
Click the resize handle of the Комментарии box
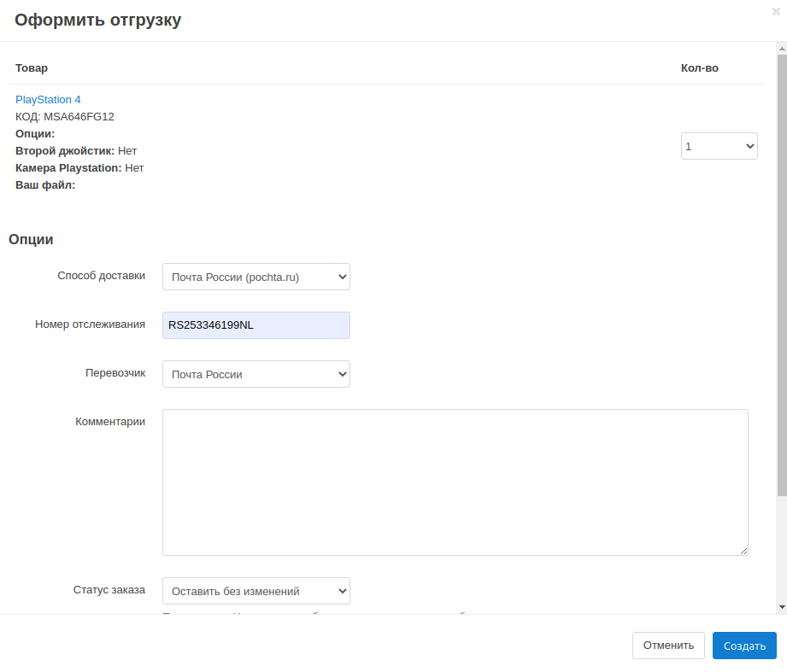point(743,551)
